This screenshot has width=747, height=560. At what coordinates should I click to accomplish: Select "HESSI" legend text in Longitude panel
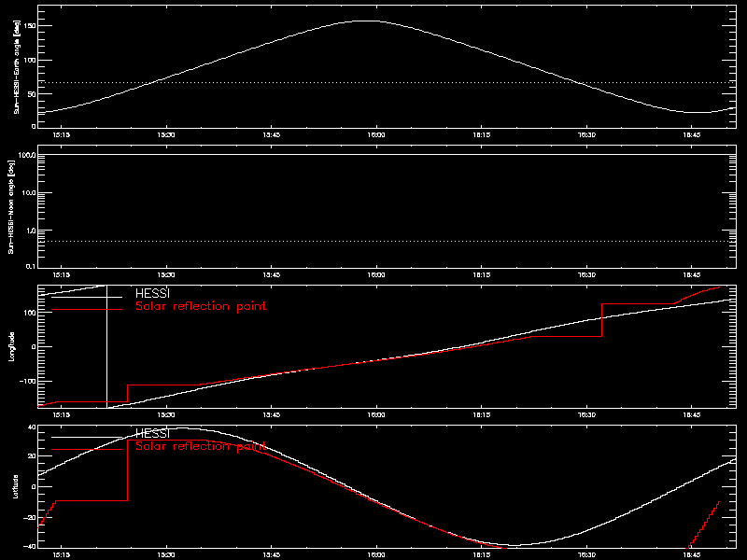[152, 293]
